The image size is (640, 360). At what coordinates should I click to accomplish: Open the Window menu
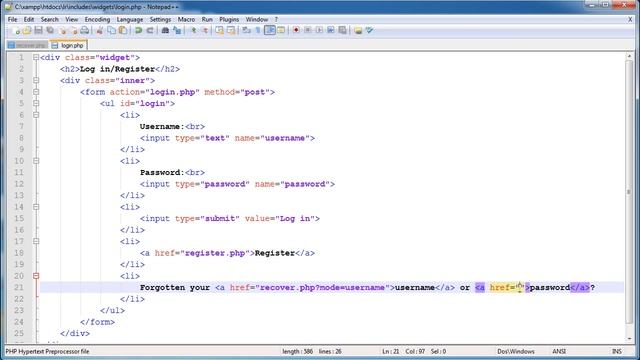[x=257, y=19]
